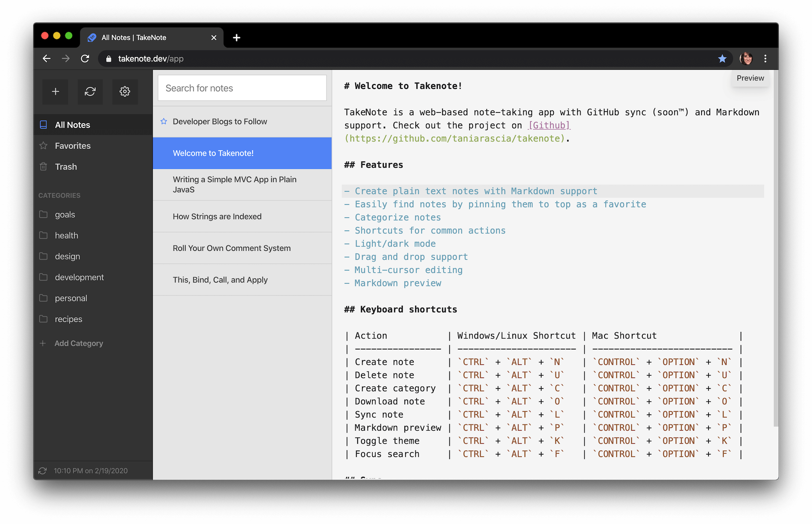This screenshot has height=524, width=812.
Task: Open the Chrome browser menu
Action: 765,58
